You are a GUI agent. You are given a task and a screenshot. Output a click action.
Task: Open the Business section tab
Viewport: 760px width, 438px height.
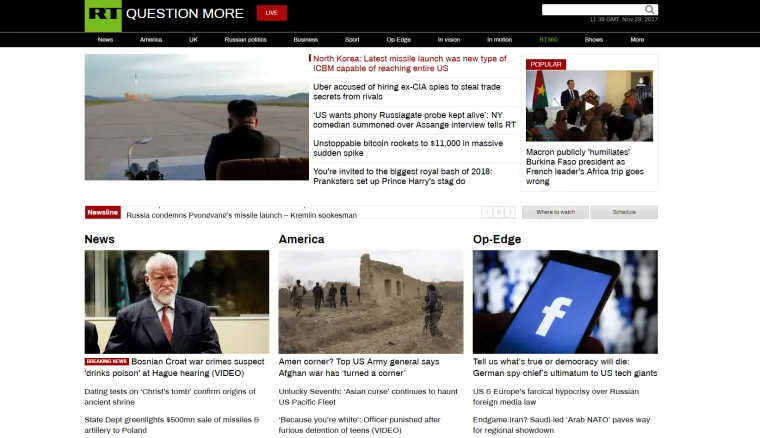point(305,40)
